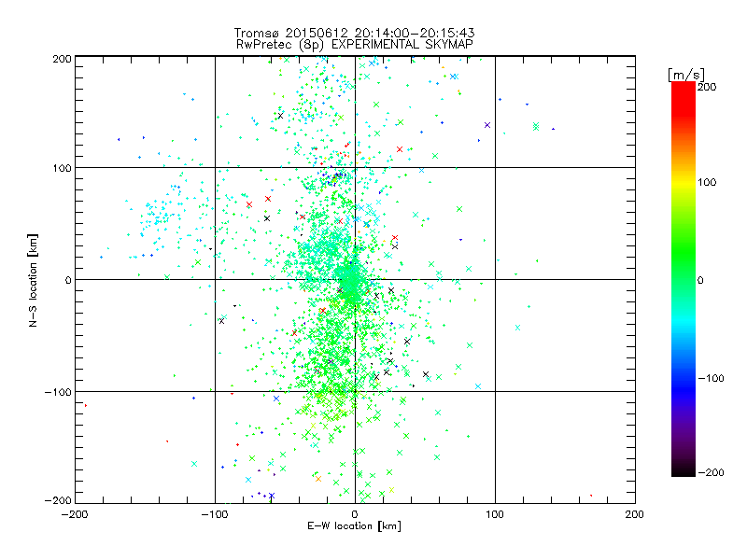Click the dense green cluster at plot origin
Image resolution: width=747 pixels, height=560 pixels.
coord(351,280)
